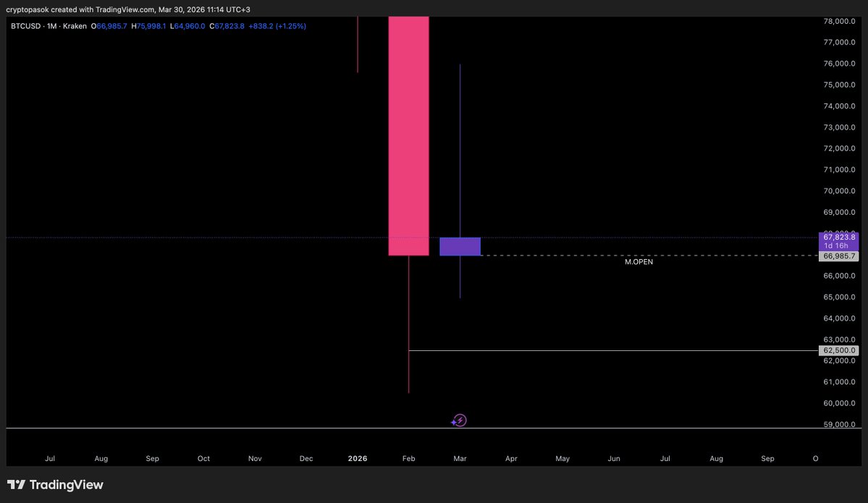This screenshot has width=868, height=503.
Task: Click the purple lightning event icon near Mar
Action: coord(459,420)
